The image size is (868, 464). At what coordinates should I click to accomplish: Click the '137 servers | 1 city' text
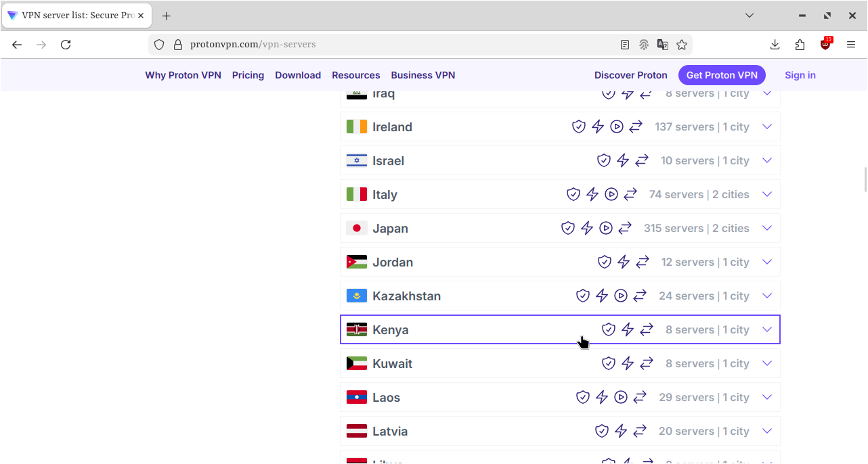point(702,126)
